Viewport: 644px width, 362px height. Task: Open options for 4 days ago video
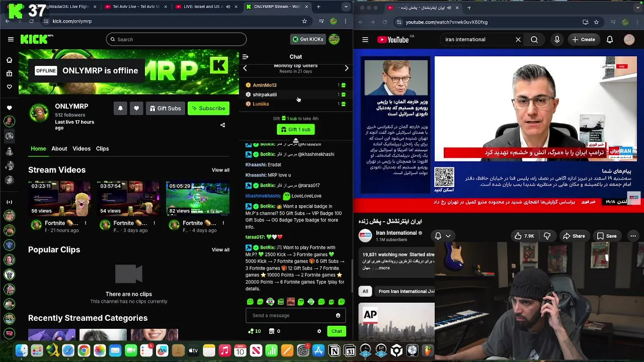[223, 223]
